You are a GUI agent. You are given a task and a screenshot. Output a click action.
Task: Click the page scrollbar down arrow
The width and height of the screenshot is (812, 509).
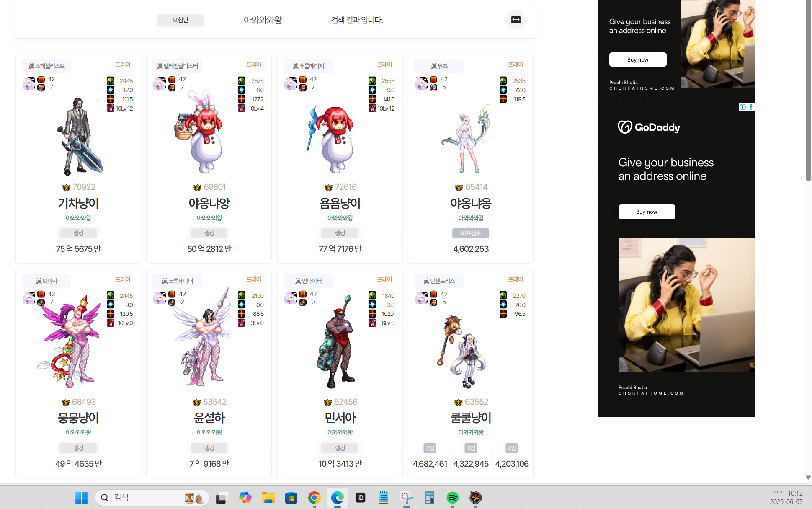click(x=808, y=478)
